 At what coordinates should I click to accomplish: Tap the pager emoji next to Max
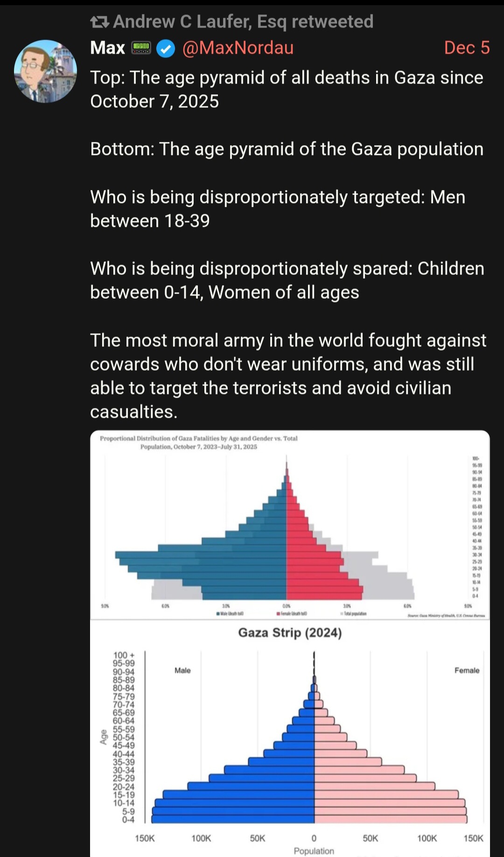tap(141, 48)
